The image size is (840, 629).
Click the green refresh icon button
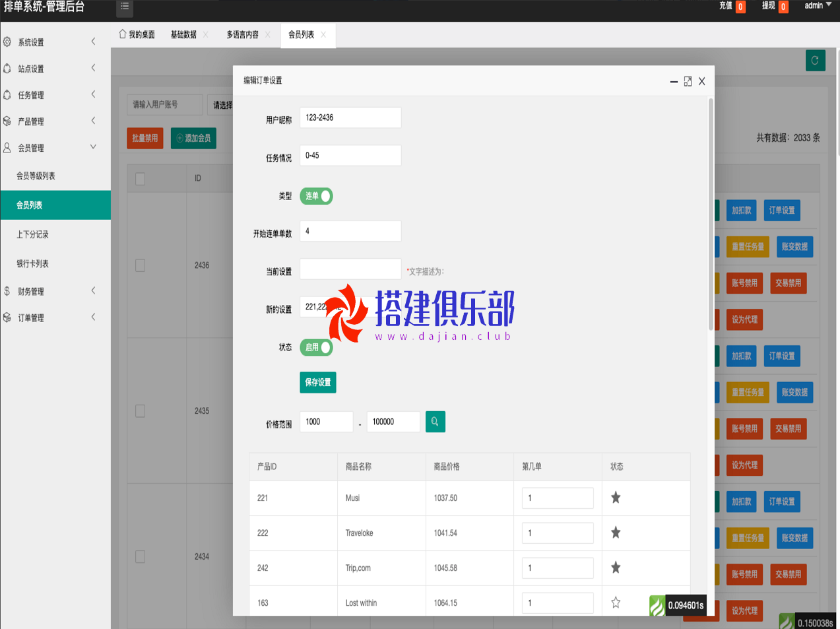[x=815, y=60]
